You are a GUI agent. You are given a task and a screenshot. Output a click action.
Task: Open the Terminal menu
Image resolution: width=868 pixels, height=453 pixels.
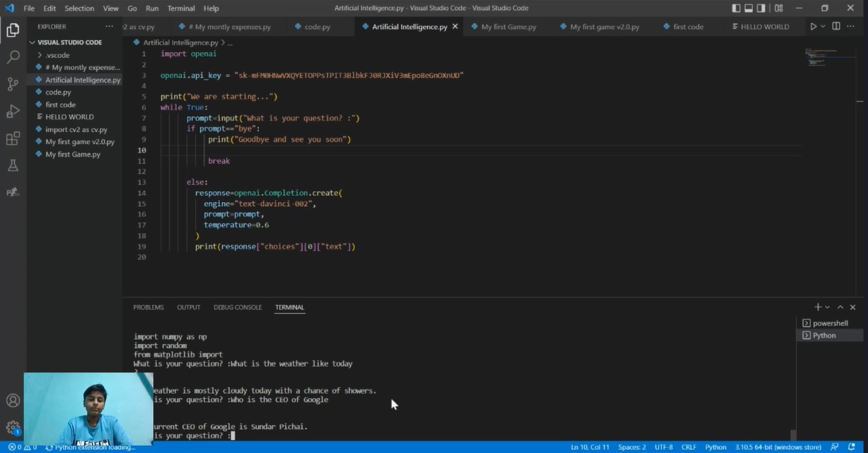(181, 8)
